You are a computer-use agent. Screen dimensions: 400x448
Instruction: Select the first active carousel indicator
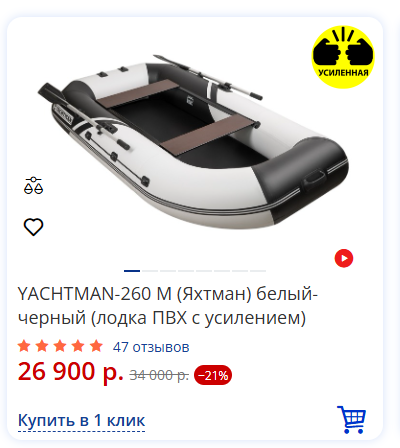click(132, 271)
